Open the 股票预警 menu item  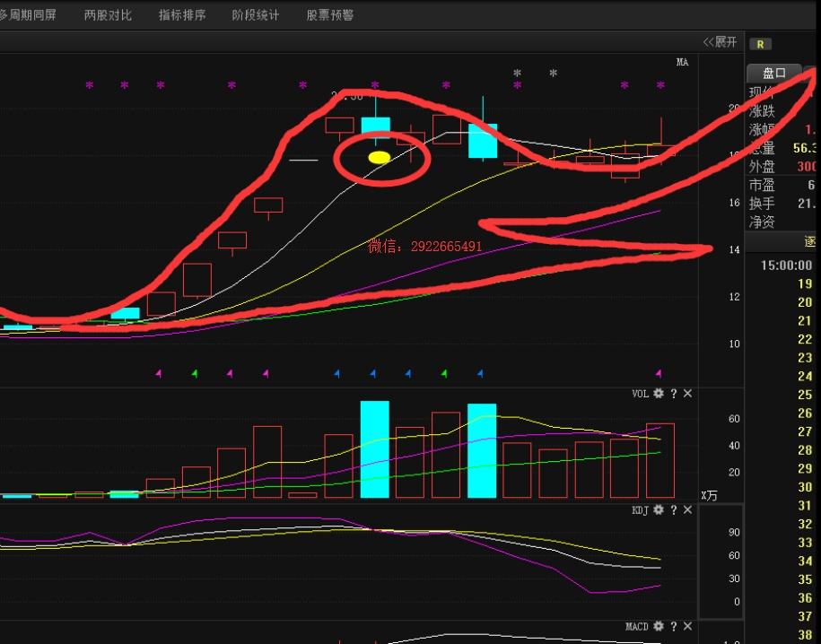coord(330,14)
